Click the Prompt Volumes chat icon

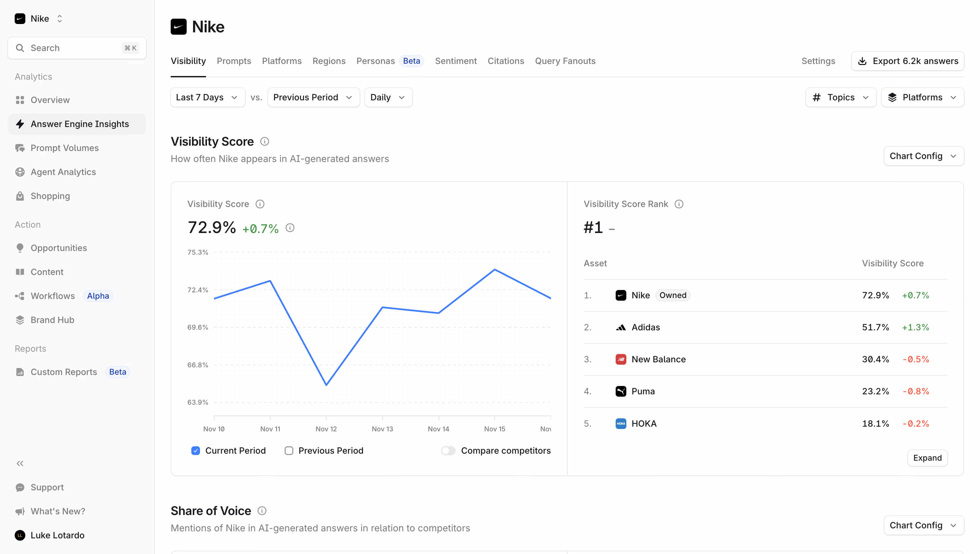click(x=20, y=148)
